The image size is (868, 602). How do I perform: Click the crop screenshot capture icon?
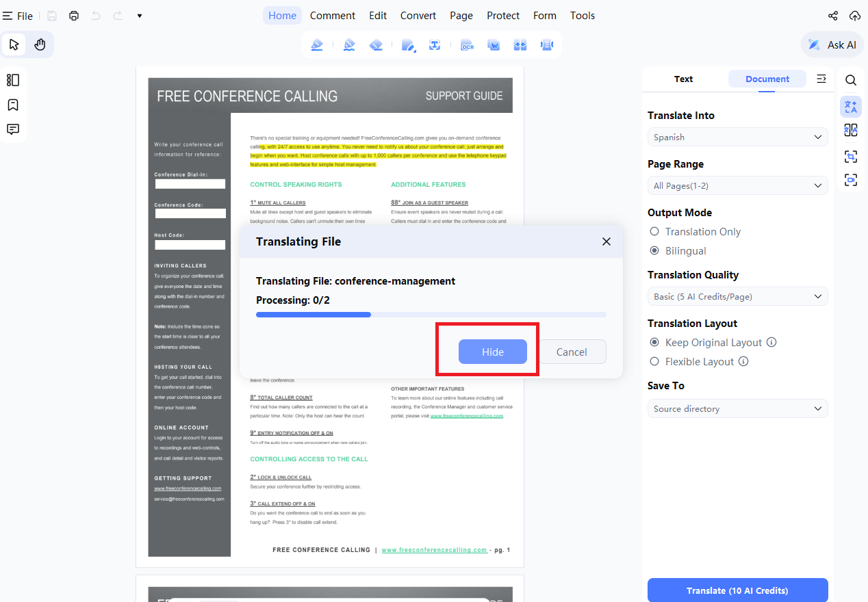(x=851, y=157)
